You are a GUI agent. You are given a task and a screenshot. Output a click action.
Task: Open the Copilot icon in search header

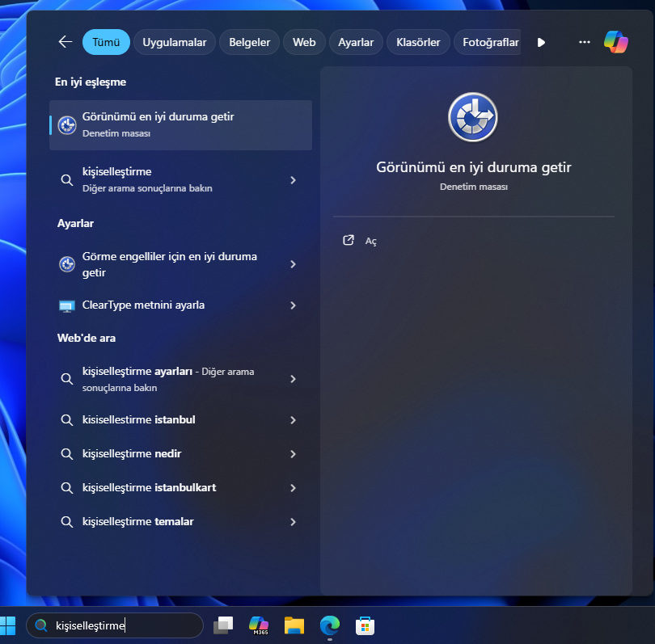[x=615, y=42]
